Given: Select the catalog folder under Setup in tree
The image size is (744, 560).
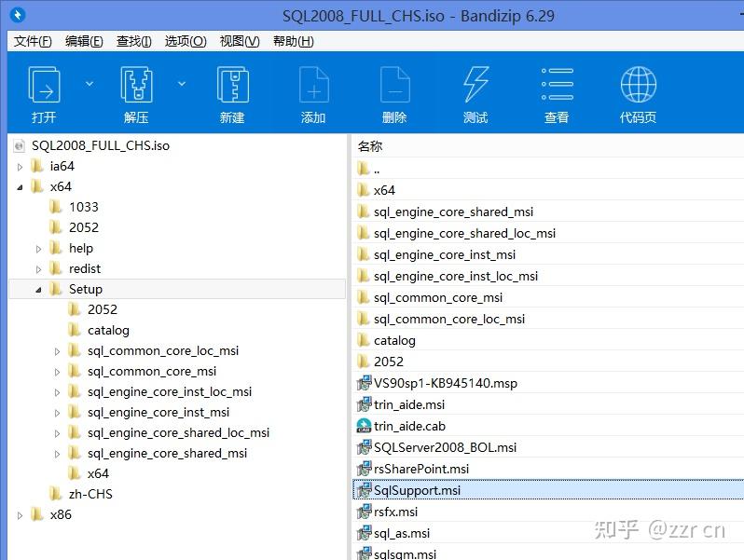Looking at the screenshot, I should pos(108,330).
